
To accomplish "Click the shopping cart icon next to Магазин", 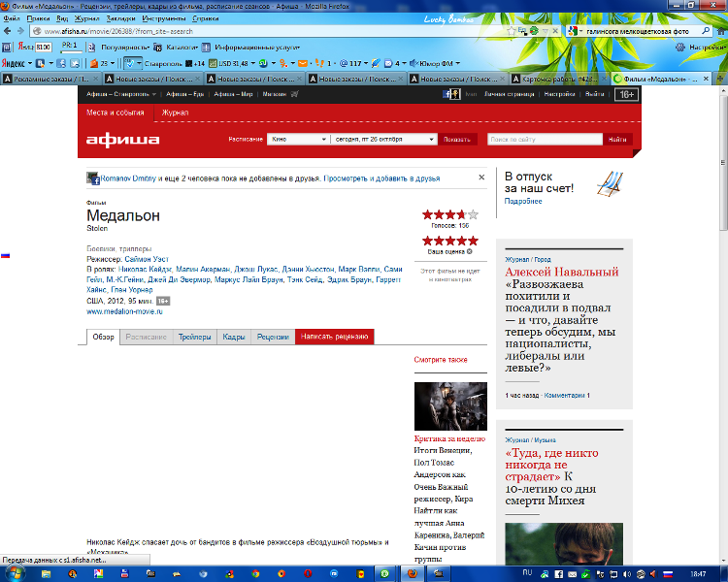I will (x=294, y=94).
